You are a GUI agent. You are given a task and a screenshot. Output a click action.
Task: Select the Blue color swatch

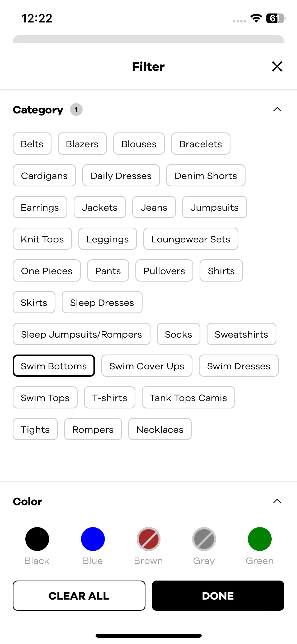pyautogui.click(x=93, y=539)
